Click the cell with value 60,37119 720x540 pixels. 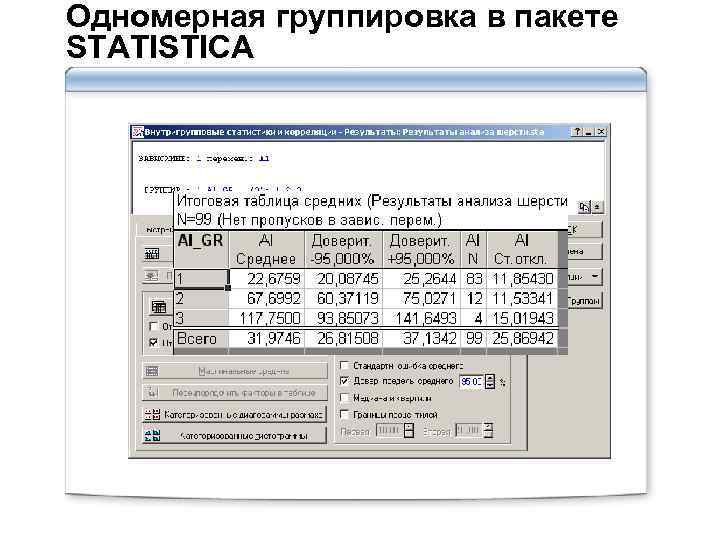click(343, 298)
